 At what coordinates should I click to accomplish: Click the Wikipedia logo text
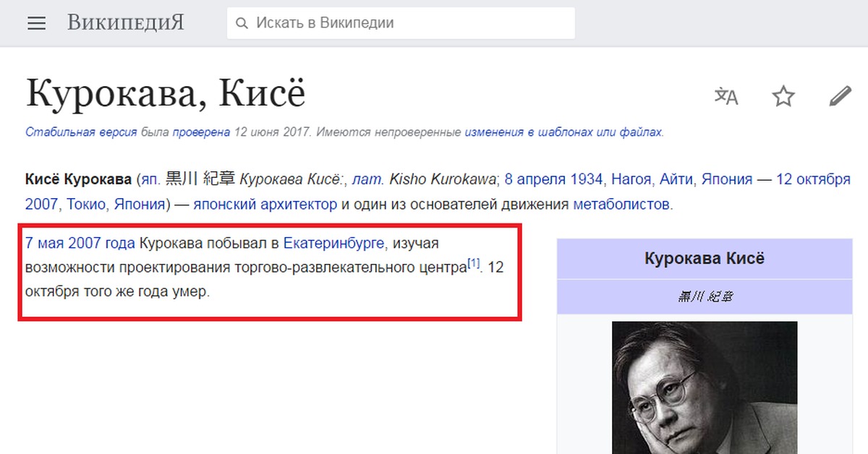point(126,23)
